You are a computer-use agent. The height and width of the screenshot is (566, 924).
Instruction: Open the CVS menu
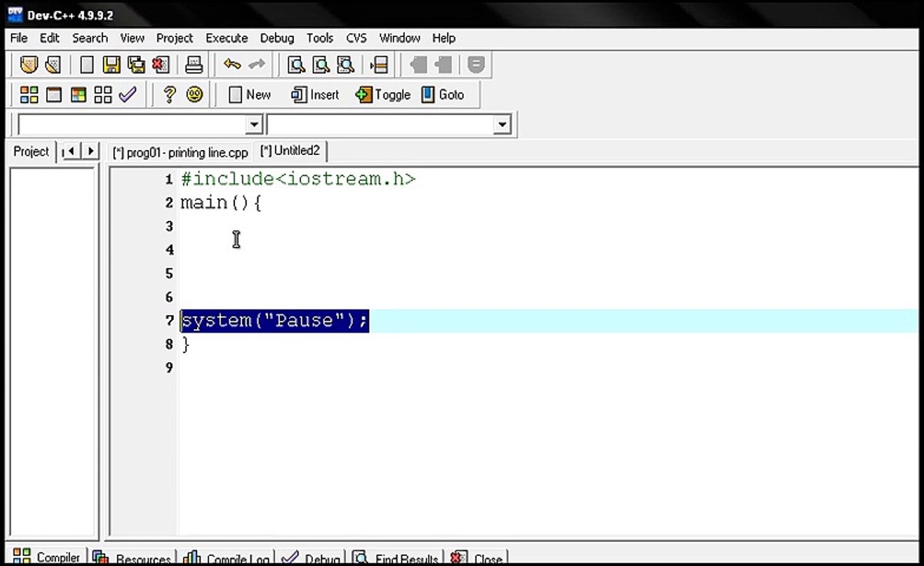pyautogui.click(x=356, y=39)
